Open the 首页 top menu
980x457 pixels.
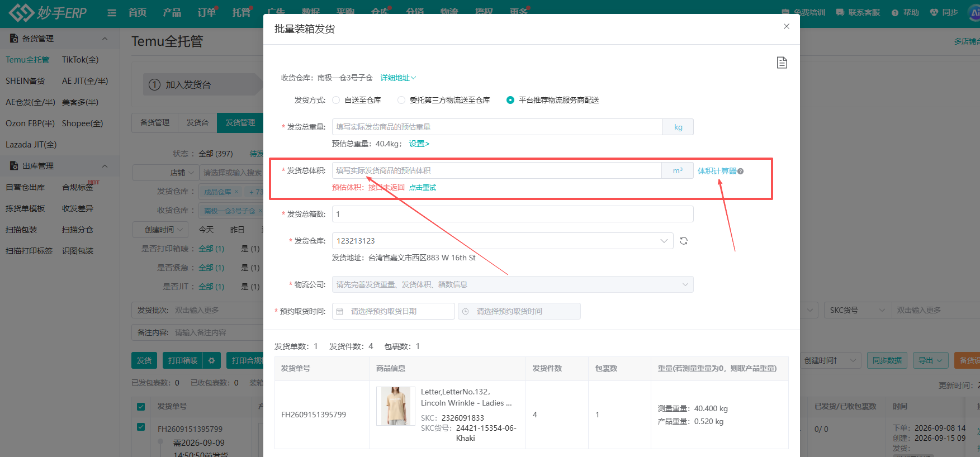(138, 12)
